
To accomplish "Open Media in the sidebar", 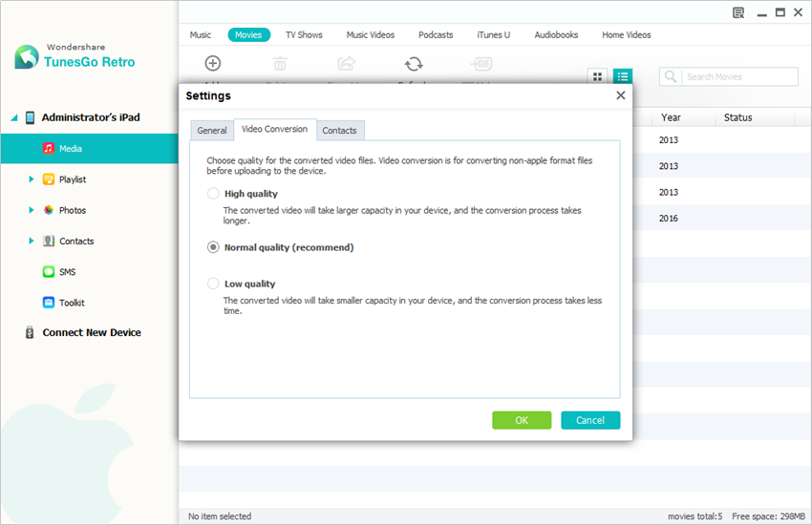I will [71, 149].
